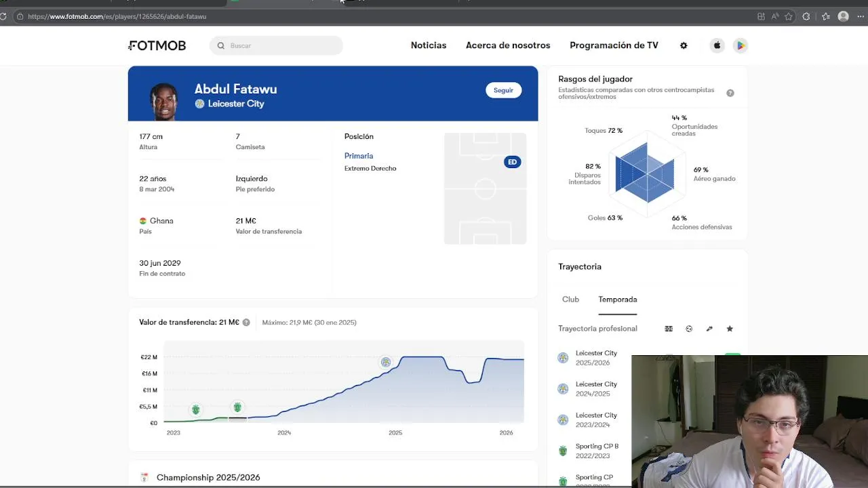
Task: Open the browser extensions icon
Action: [806, 16]
